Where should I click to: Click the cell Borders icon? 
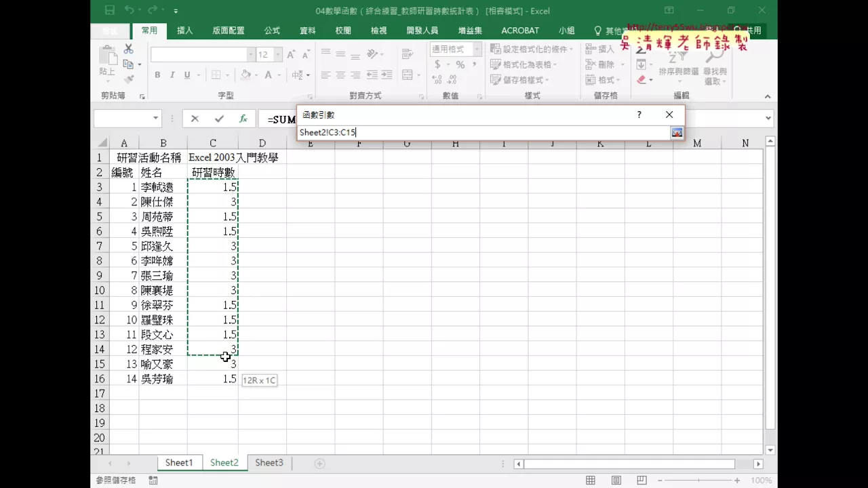(216, 75)
